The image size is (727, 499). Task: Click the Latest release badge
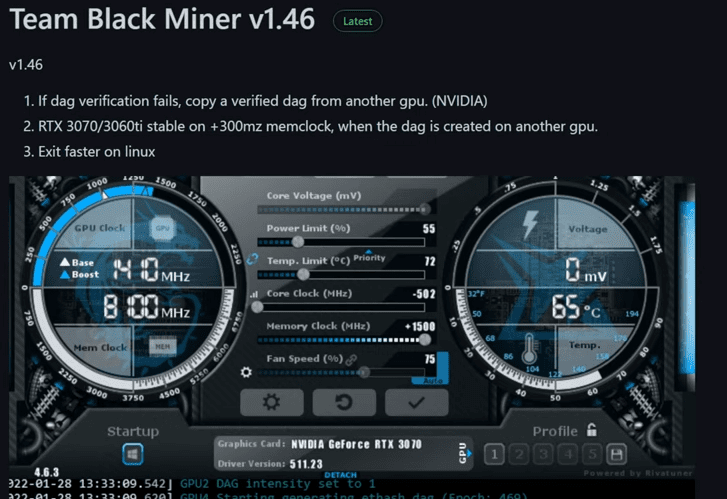[x=357, y=21]
